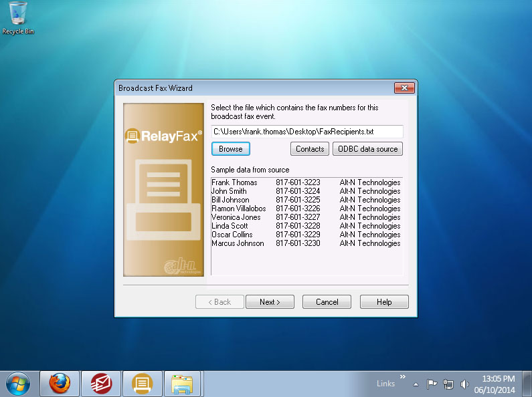The height and width of the screenshot is (397, 532).
Task: Open the red envelope mail app in taskbar
Action: (101, 384)
